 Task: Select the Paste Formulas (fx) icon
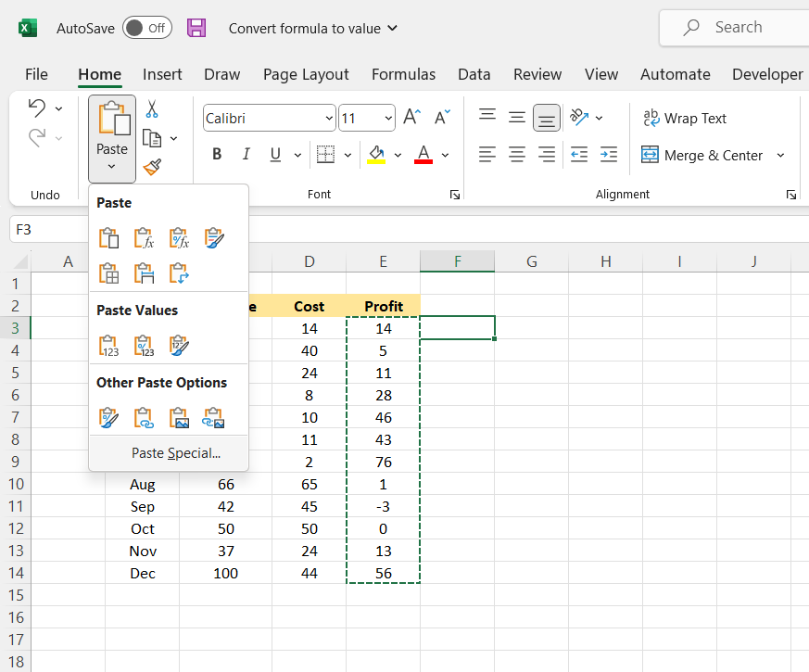(x=144, y=238)
